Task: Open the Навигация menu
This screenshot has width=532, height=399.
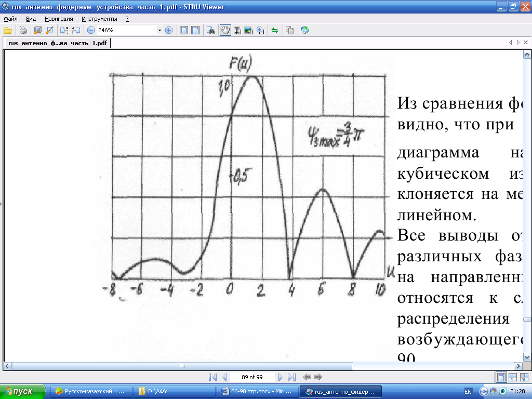Action: point(59,19)
